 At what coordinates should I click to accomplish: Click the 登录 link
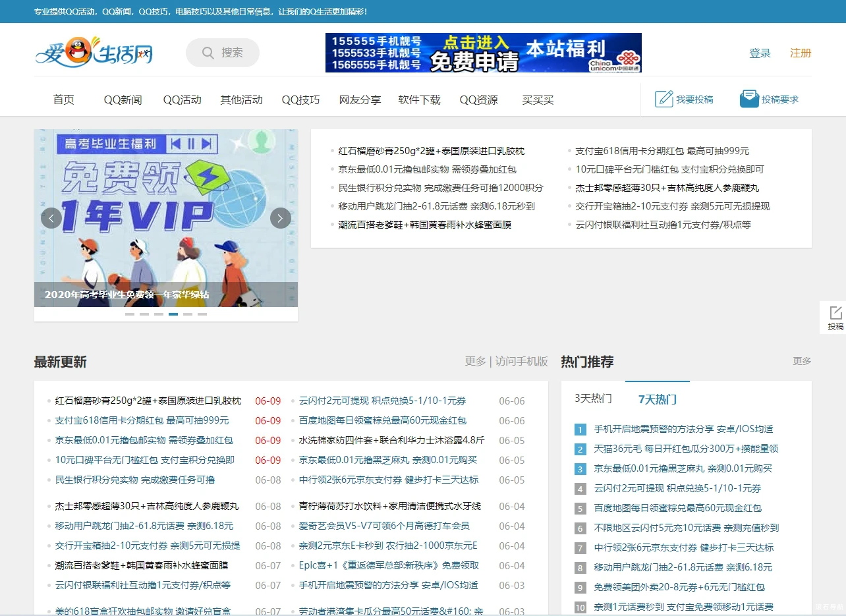coord(760,53)
